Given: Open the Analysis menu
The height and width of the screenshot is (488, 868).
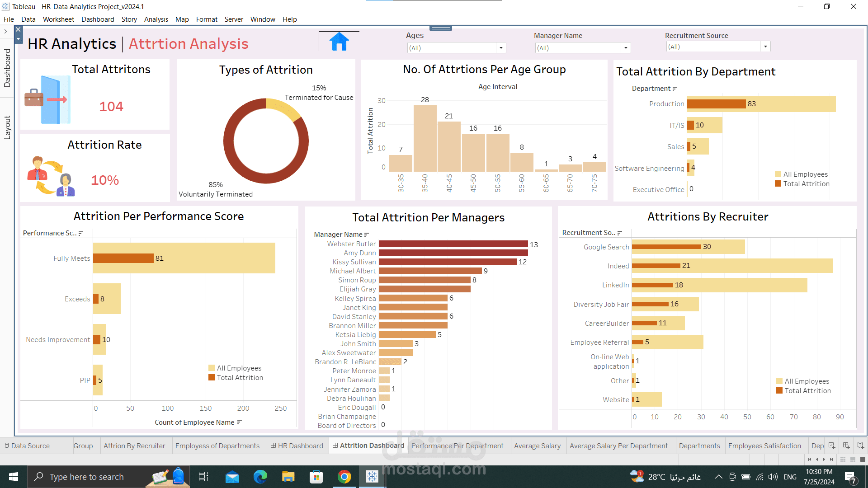Looking at the screenshot, I should click(156, 19).
